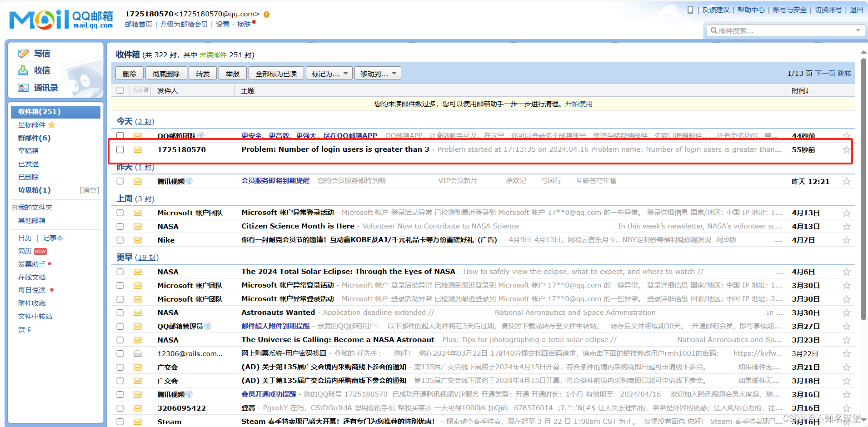Expand the mail search options arrow
This screenshot has width=868, height=427.
(858, 30)
